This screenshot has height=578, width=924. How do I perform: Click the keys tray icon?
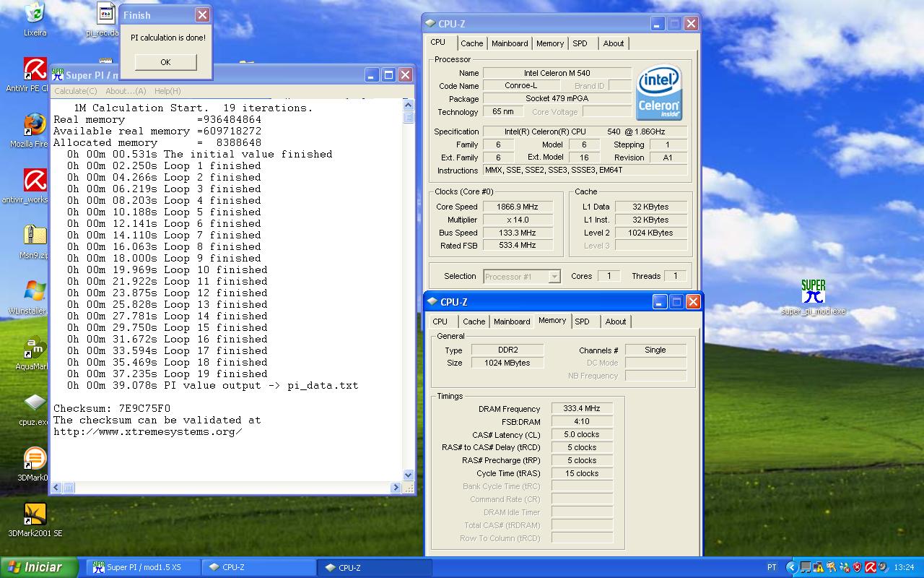coord(832,567)
